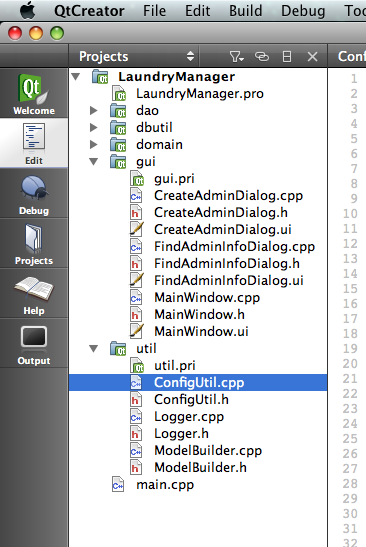Collapse the util folder
Viewport: 366px width, 547px height.
(x=94, y=349)
